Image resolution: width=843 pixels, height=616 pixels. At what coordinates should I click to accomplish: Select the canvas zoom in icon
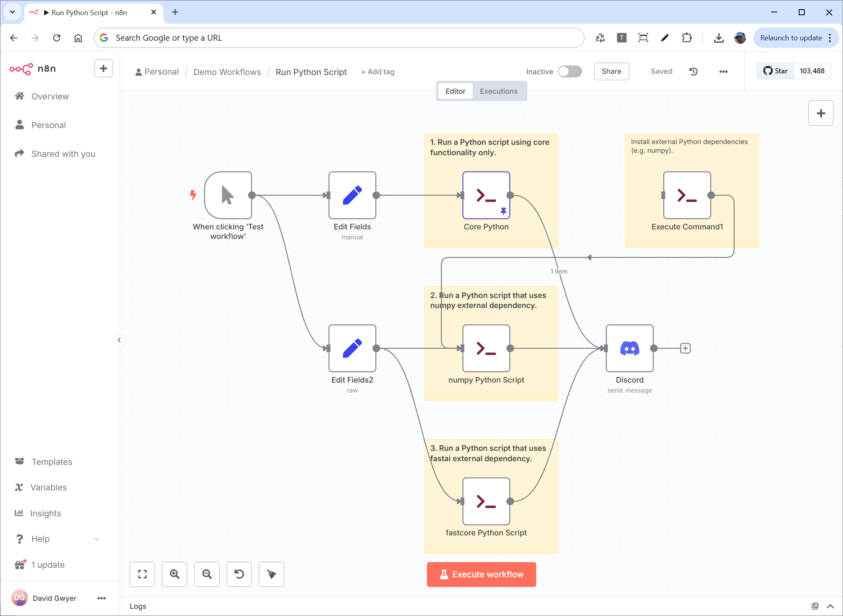[x=174, y=574]
